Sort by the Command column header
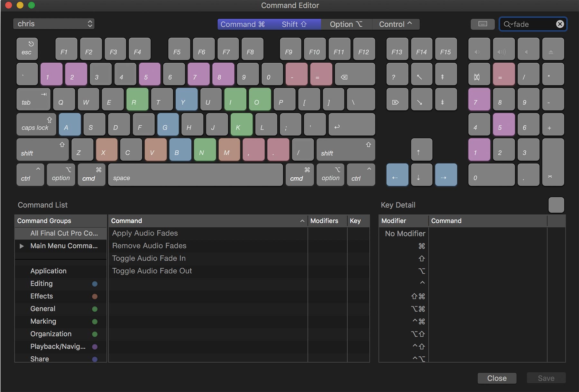 208,221
